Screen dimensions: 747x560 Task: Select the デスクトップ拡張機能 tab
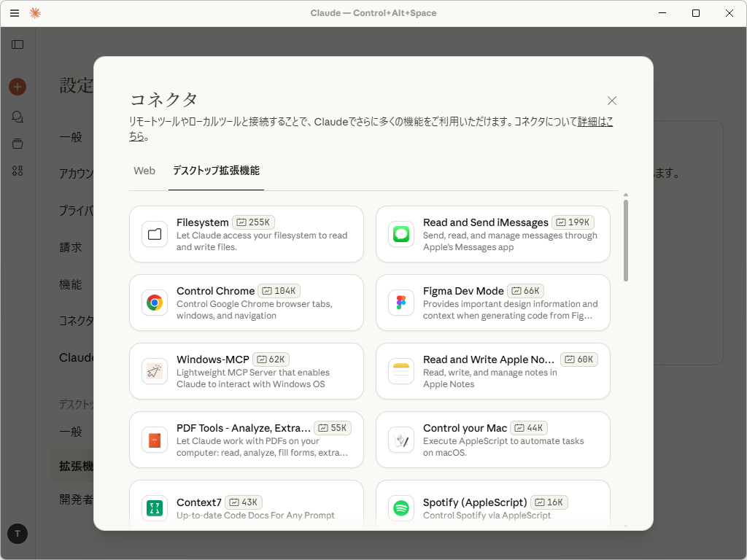[216, 171]
